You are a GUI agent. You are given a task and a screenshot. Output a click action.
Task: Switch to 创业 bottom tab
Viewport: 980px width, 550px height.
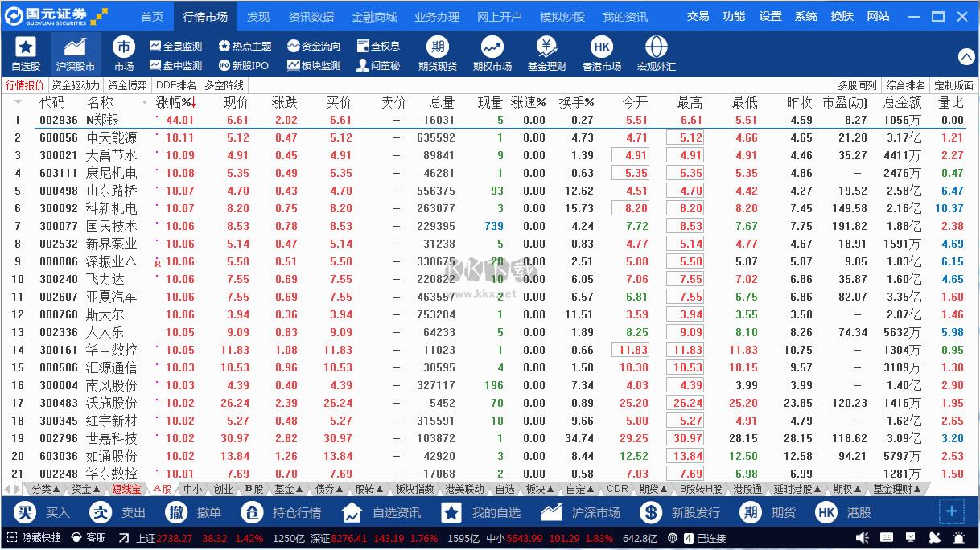(223, 489)
